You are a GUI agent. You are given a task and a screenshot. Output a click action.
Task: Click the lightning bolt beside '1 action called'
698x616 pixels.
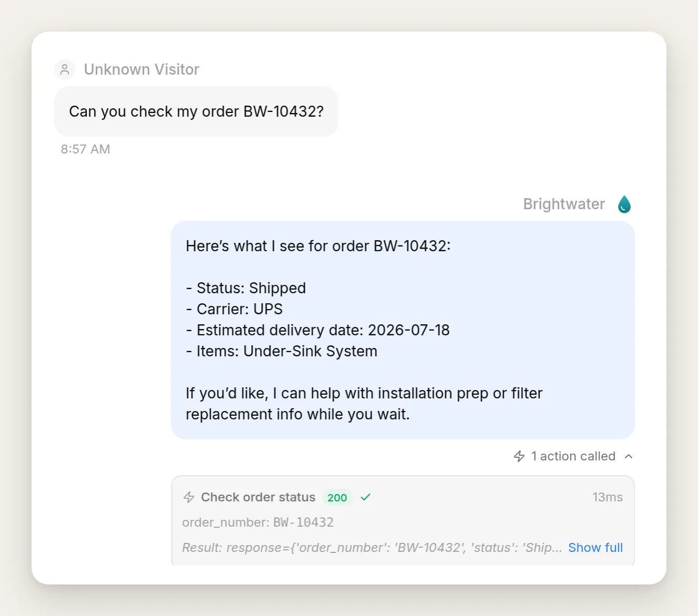pos(519,456)
